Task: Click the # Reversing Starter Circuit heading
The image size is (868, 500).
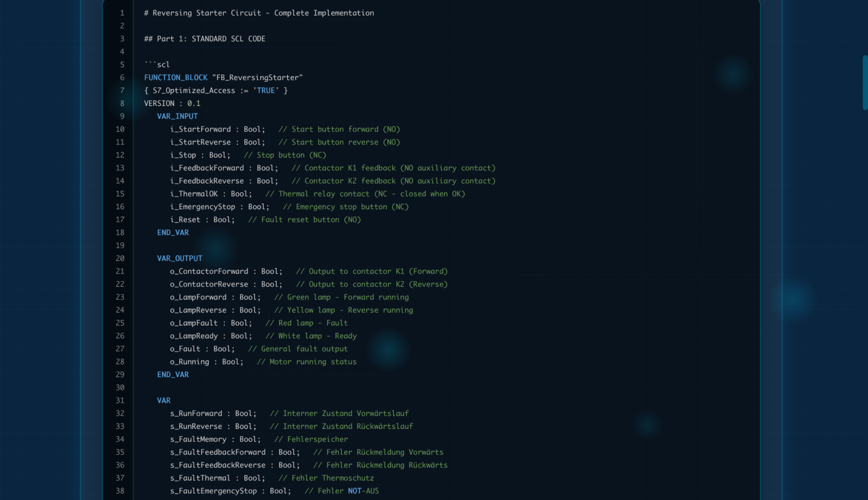Action: [x=258, y=13]
